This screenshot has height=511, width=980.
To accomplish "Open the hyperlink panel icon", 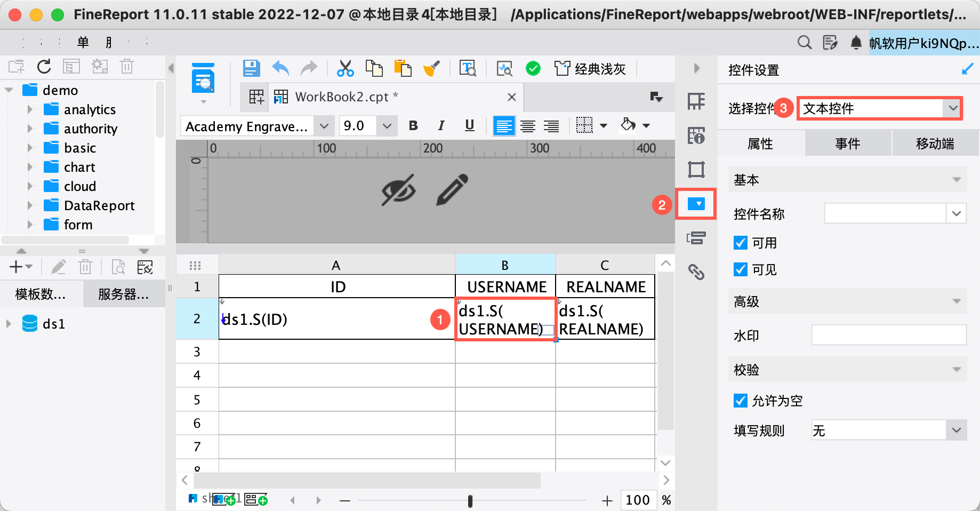I will coord(696,272).
